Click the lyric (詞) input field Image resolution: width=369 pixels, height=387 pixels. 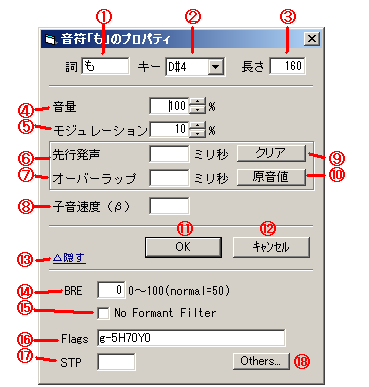tap(105, 66)
